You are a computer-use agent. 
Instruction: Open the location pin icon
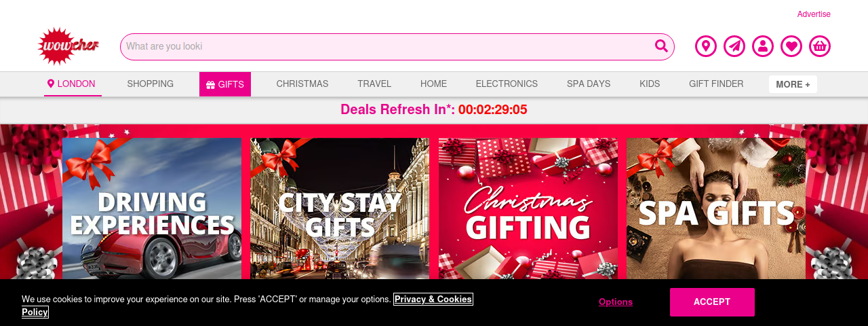tap(706, 46)
